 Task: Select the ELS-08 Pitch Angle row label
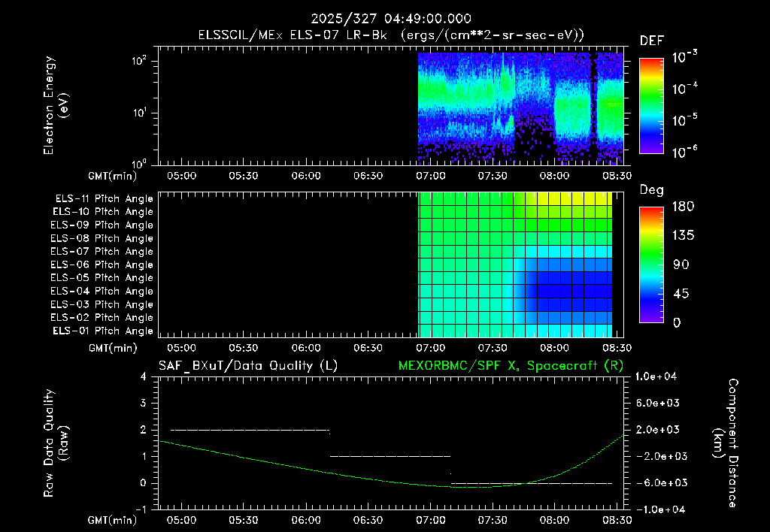tap(102, 238)
